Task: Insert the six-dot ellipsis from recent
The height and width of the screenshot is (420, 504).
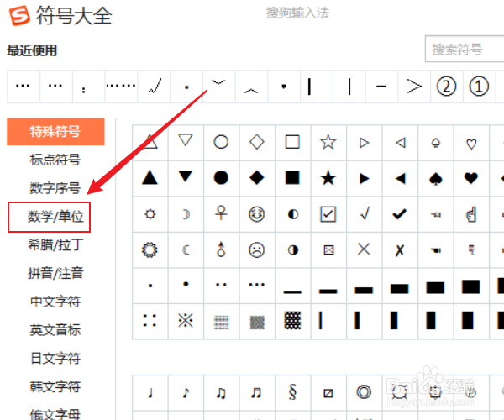Action: coord(121,87)
